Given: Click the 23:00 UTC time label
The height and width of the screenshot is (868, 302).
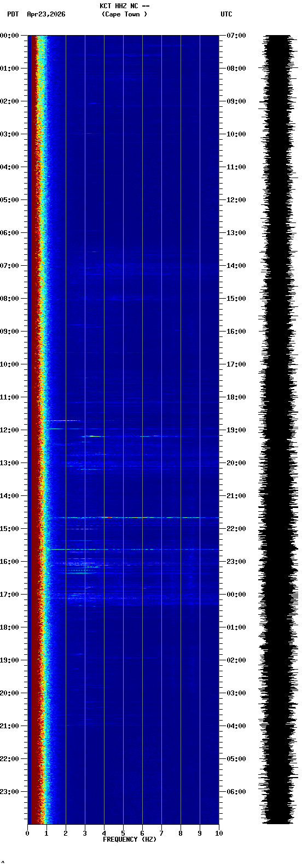Looking at the screenshot, I should 236,562.
